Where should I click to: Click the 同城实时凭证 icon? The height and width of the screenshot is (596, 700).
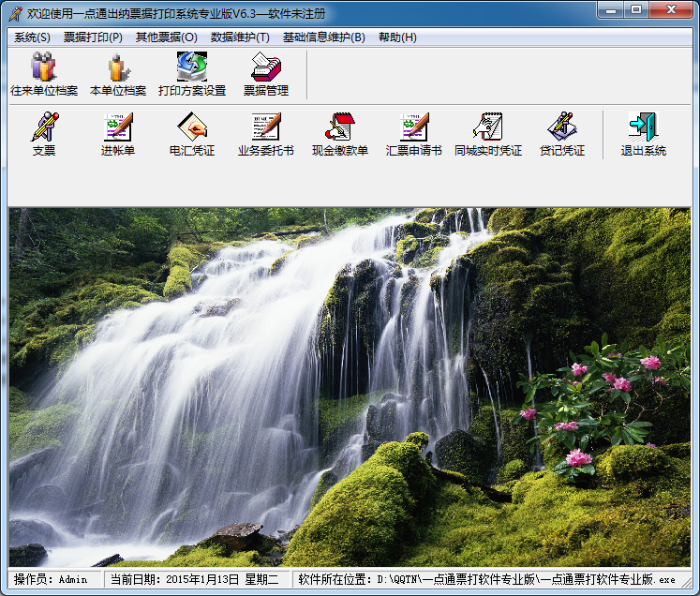pyautogui.click(x=487, y=133)
